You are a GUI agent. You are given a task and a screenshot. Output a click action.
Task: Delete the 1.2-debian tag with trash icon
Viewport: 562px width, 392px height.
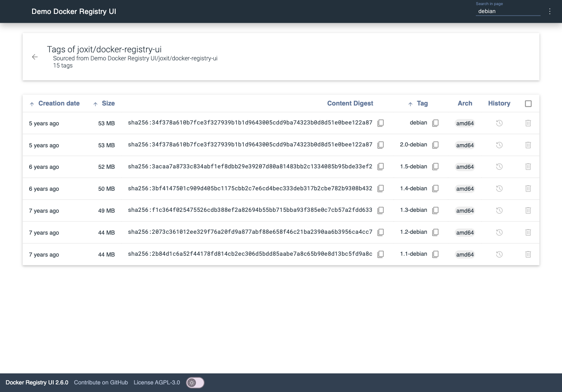(x=528, y=232)
